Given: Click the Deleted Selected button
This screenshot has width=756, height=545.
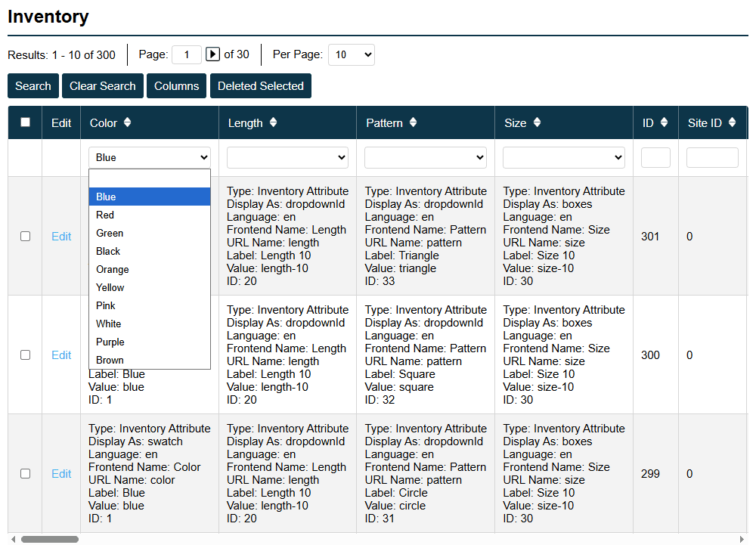Looking at the screenshot, I should point(261,85).
